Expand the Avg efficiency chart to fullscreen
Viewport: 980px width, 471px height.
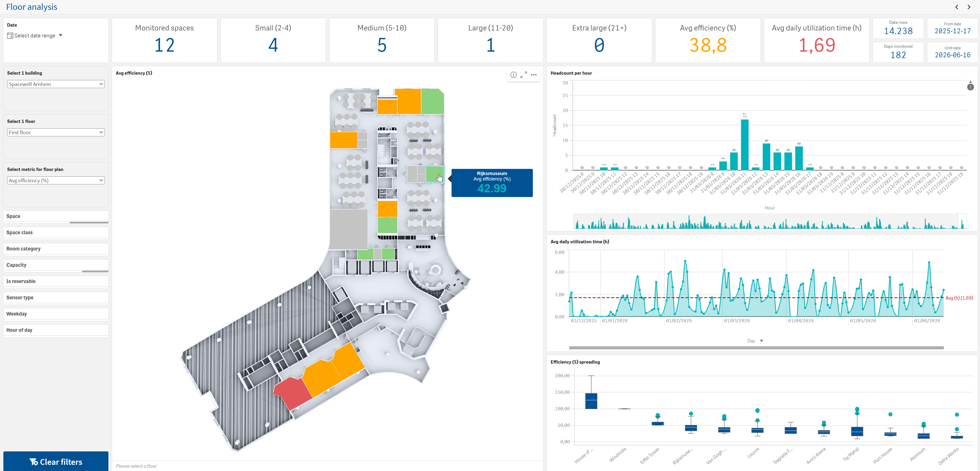pyautogui.click(x=524, y=75)
